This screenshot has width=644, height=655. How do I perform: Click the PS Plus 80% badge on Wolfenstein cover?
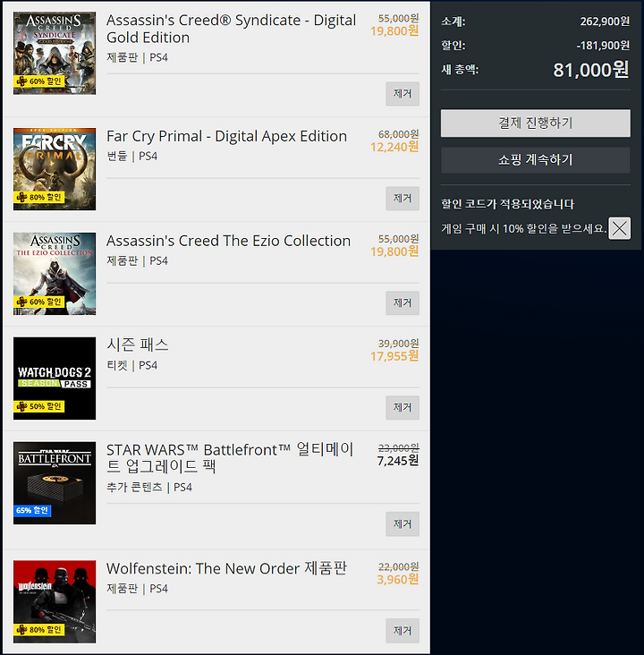pos(39,630)
